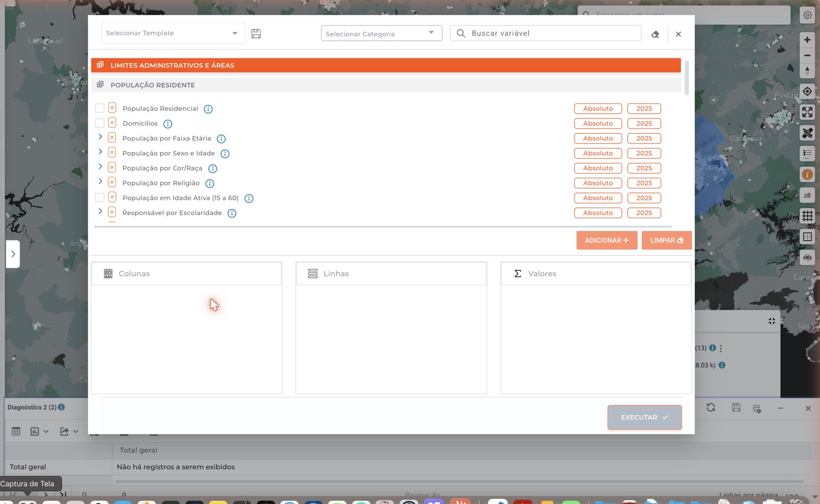Screen dimensions: 820x504
Task: Click the locate target icon on map toolbar
Action: (x=807, y=92)
